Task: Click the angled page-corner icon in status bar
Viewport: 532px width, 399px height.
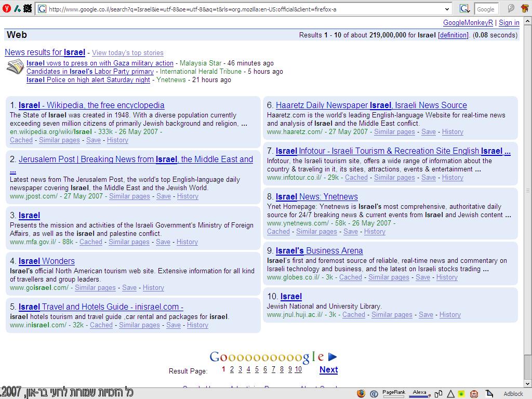Action: (x=489, y=394)
